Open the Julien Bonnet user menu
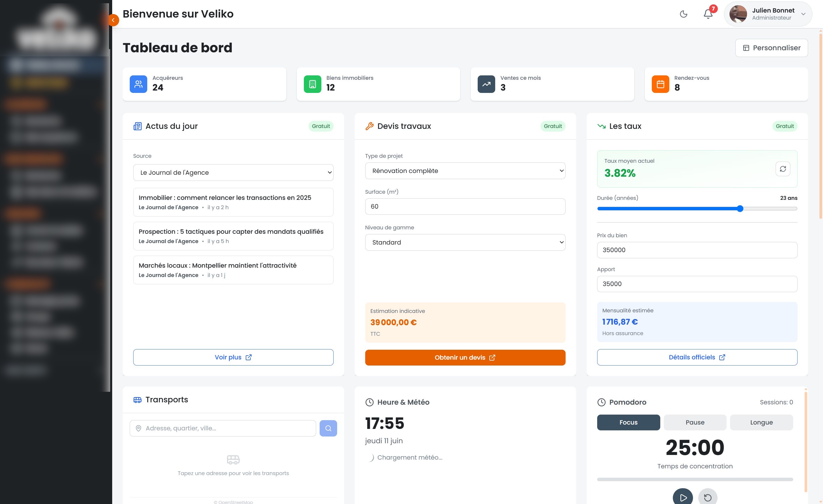Screen dimensions: 823x504 tap(768, 14)
